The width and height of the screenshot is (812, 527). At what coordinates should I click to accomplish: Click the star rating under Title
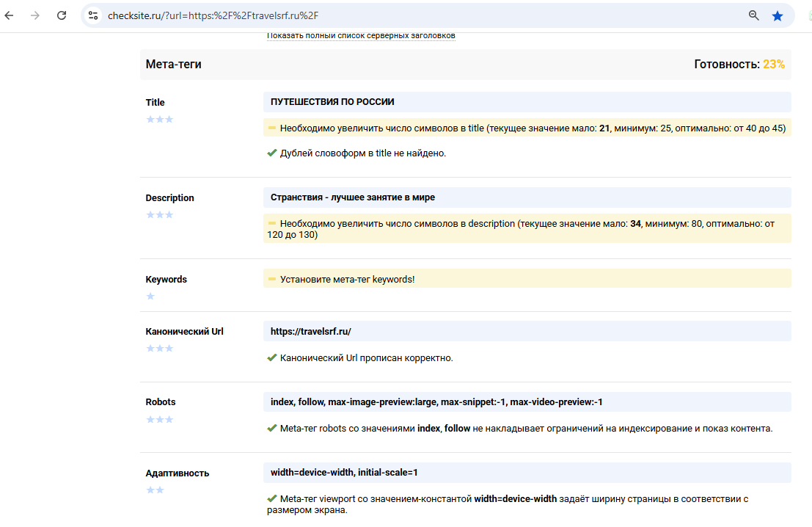(x=159, y=119)
